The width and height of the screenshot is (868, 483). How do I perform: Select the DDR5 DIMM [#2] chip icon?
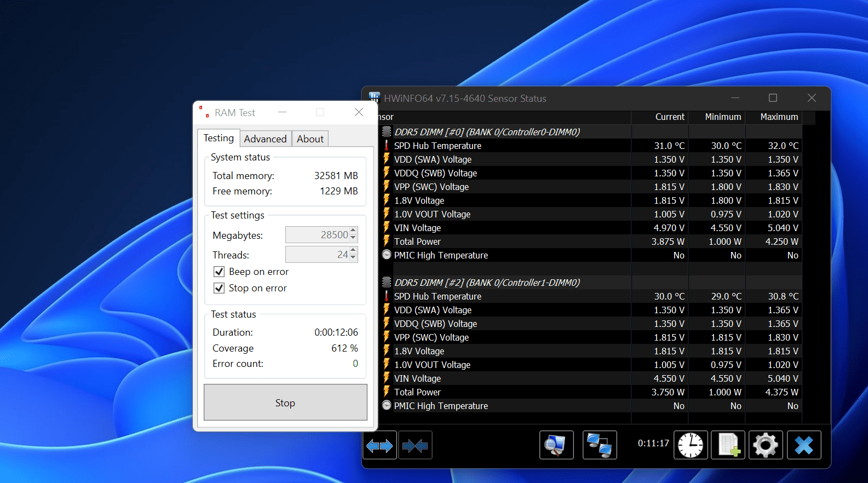click(x=387, y=282)
